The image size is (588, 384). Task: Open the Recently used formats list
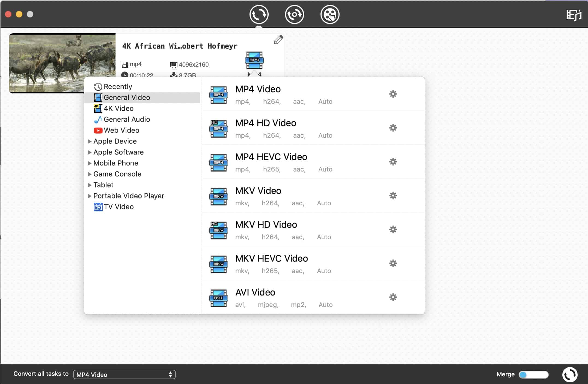click(x=118, y=87)
